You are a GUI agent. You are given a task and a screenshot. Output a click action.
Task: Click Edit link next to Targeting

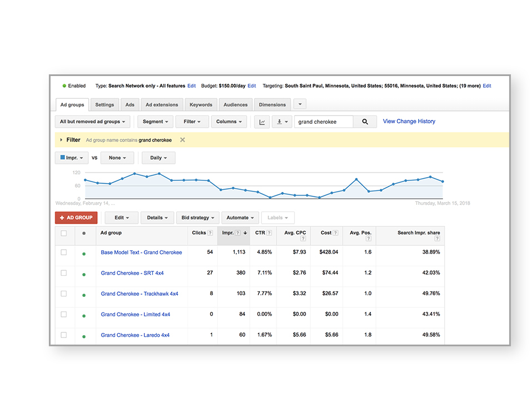click(x=487, y=86)
